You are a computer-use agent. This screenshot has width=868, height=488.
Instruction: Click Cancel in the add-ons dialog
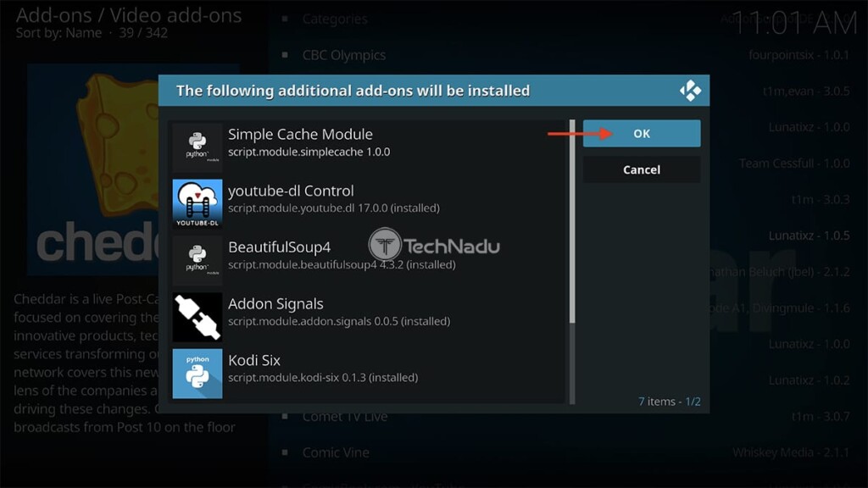641,169
